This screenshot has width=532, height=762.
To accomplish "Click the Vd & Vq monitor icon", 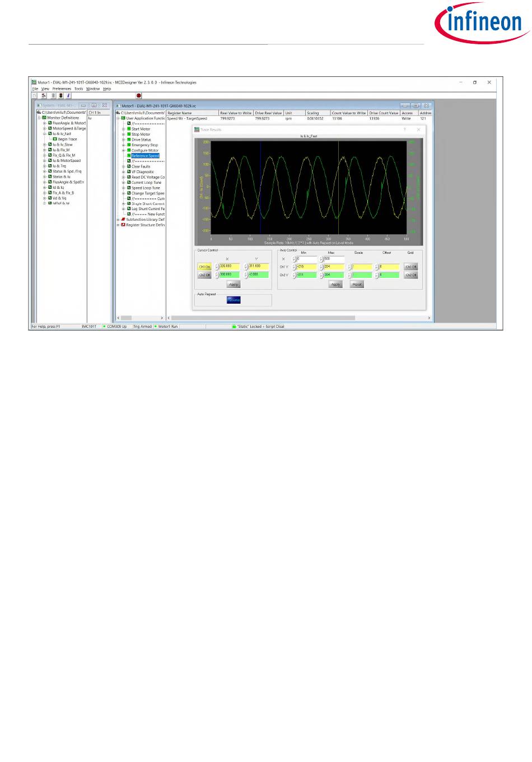I will [x=50, y=198].
